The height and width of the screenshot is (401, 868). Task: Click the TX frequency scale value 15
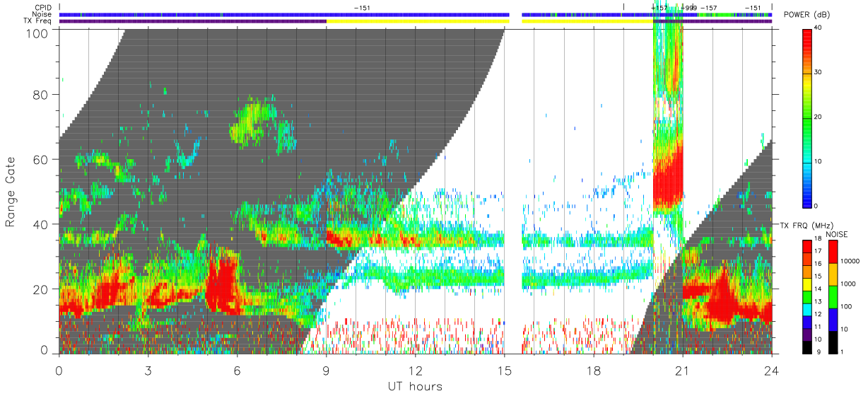818,277
